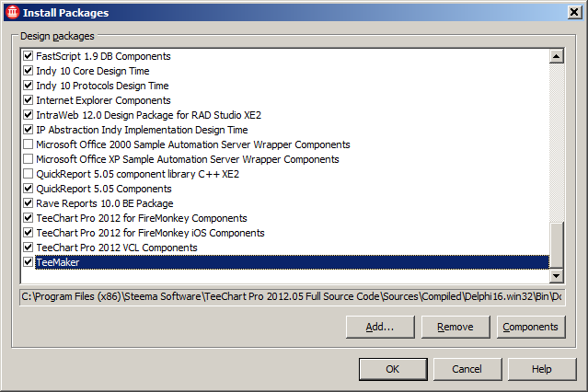Click Remove to uninstall selected package
The height and width of the screenshot is (392, 588).
[x=455, y=327]
